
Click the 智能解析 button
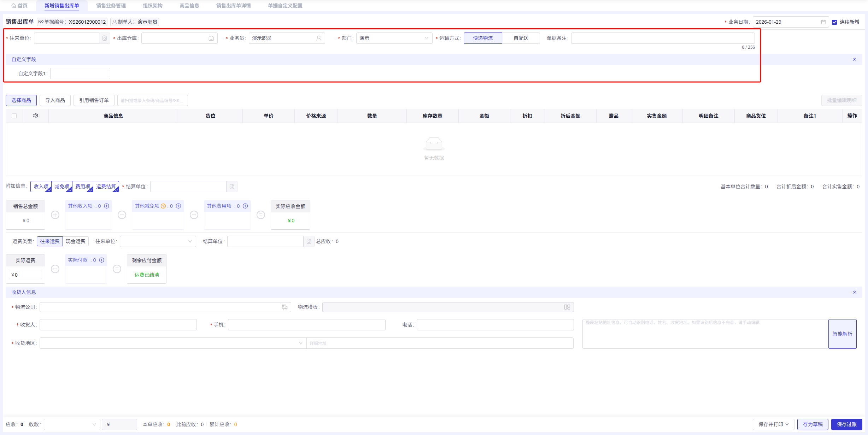click(843, 334)
